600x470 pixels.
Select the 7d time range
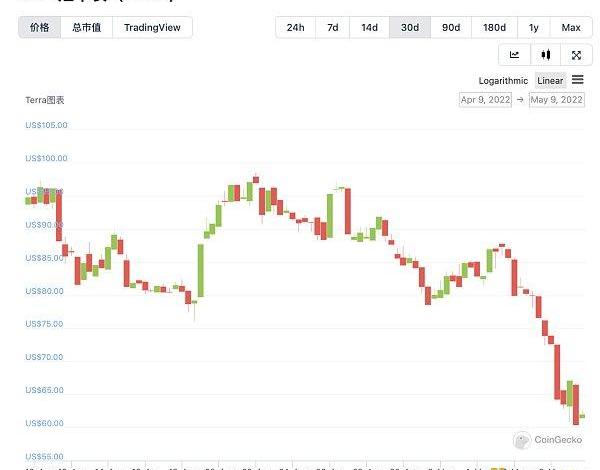click(x=332, y=27)
